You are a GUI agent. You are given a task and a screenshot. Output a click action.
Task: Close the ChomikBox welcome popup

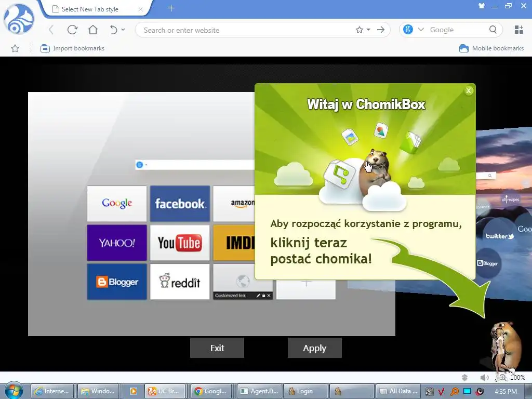[469, 90]
